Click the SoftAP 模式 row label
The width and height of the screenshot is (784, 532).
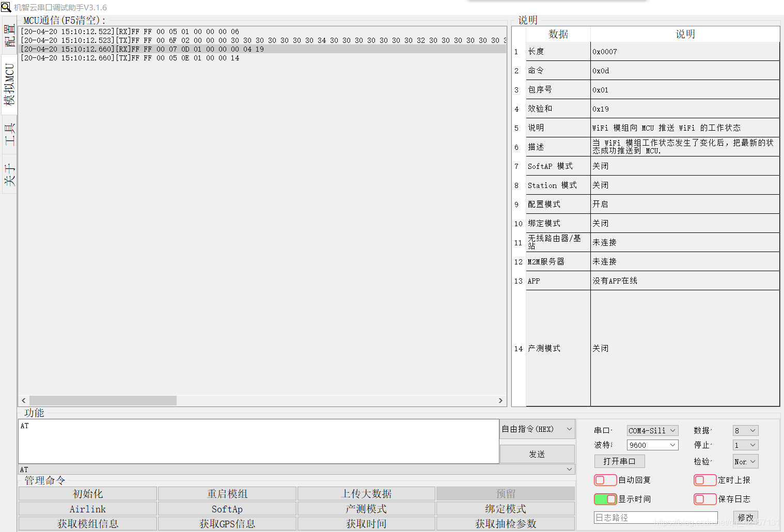558,166
